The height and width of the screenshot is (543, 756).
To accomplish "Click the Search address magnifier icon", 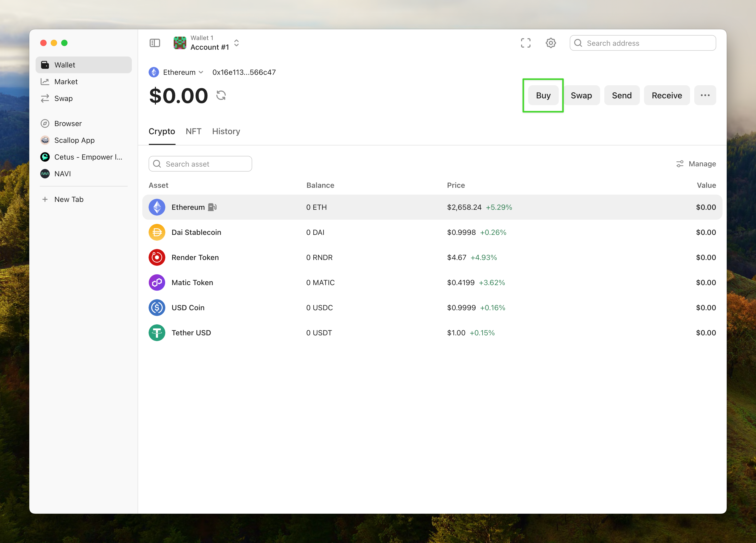I will click(x=578, y=43).
